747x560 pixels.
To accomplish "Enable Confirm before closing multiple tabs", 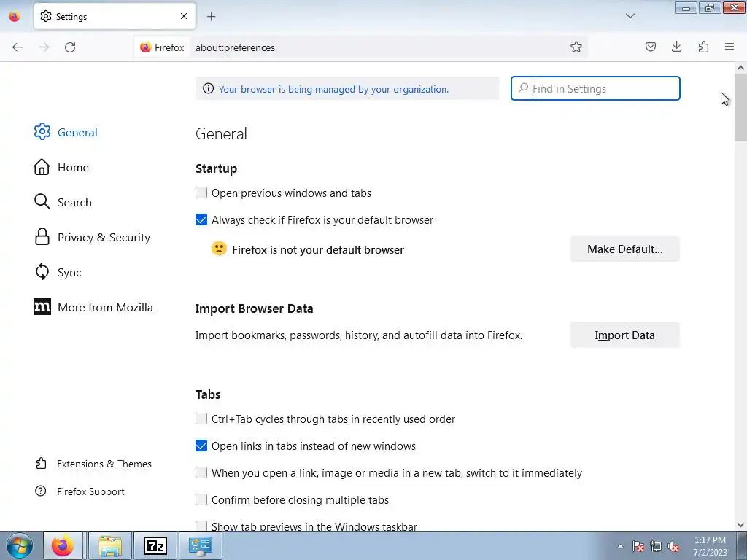I will point(201,499).
